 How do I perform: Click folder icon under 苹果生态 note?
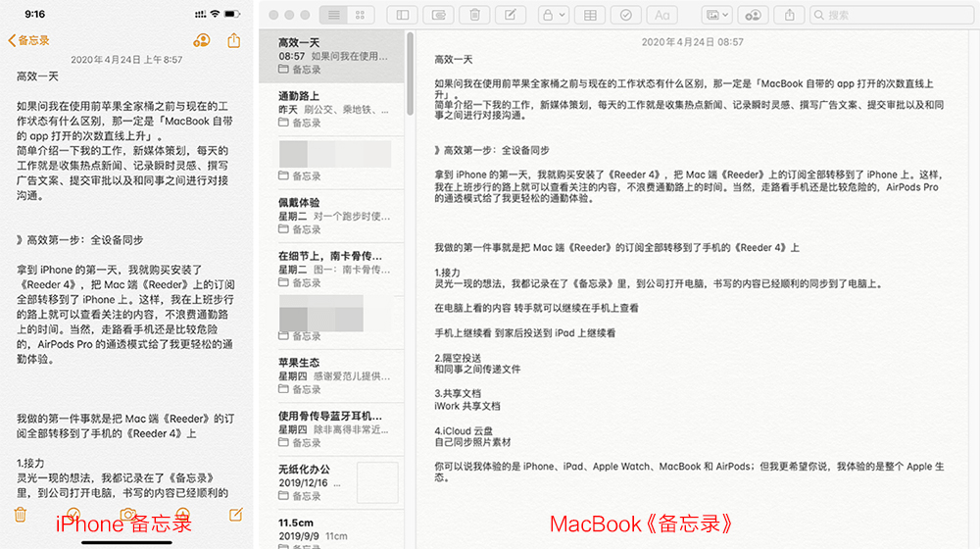(x=283, y=389)
